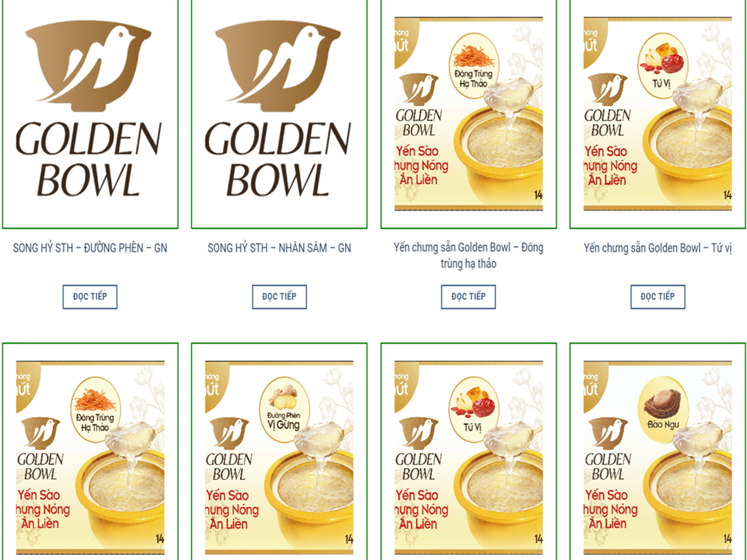Click the SONG HỶ STH – NHÂN SÂM – GN title
747x560 pixels.
click(x=279, y=248)
